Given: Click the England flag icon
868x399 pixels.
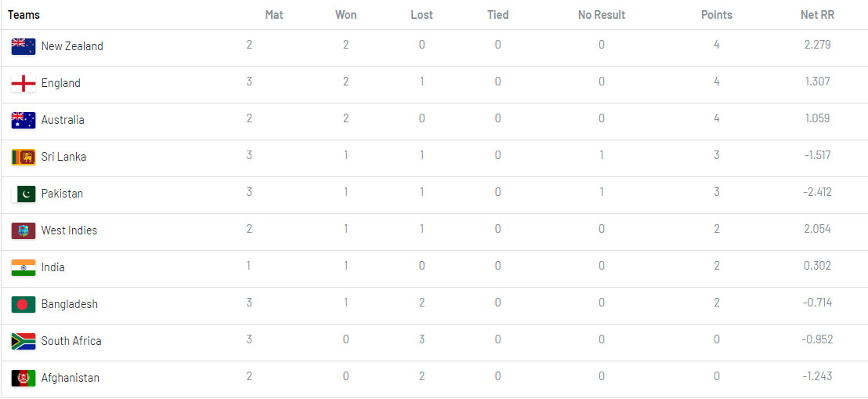Looking at the screenshot, I should (x=24, y=83).
